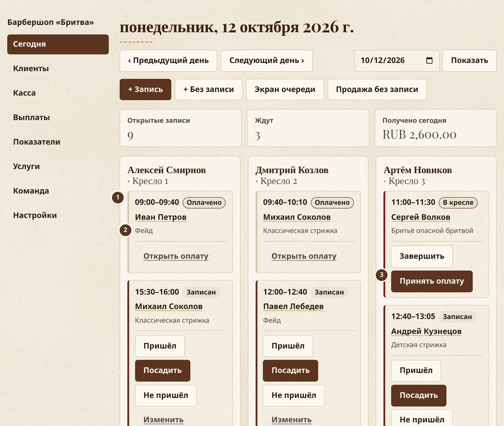Go to Предыдущий день
The image size is (504, 426).
(168, 61)
